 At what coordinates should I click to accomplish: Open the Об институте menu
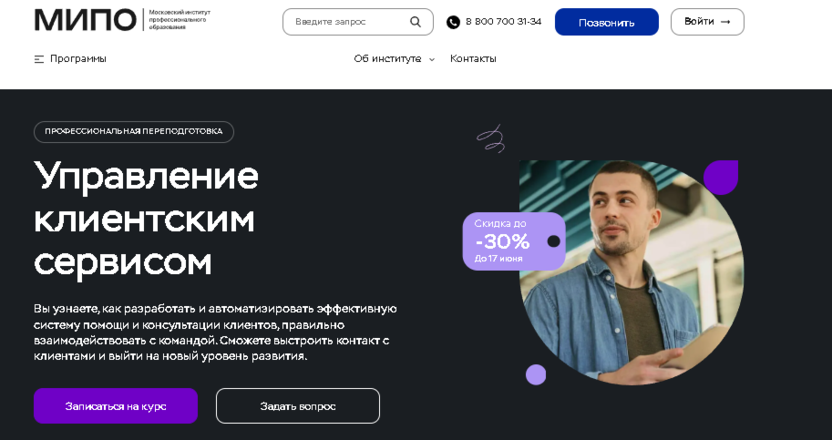click(x=387, y=59)
